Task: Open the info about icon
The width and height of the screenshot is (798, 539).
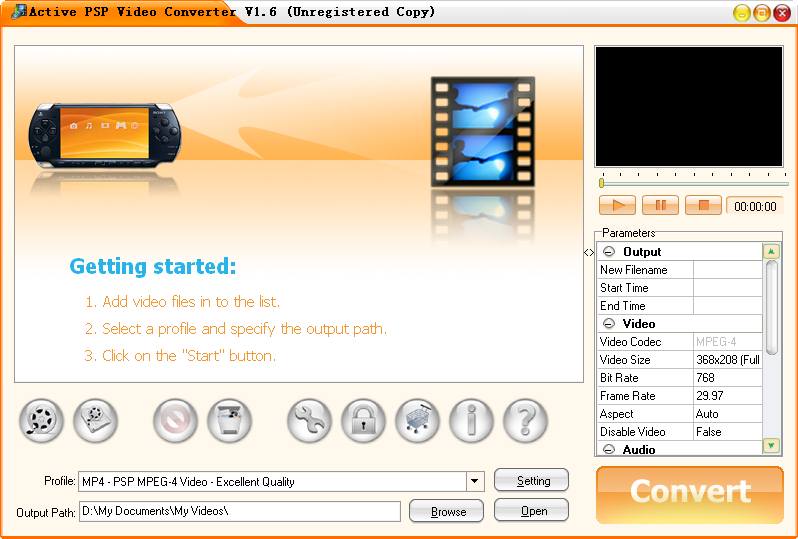Action: [471, 421]
